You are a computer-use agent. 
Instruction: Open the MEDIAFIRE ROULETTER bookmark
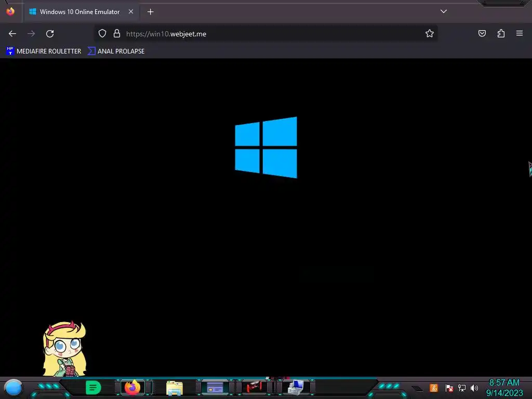point(44,51)
